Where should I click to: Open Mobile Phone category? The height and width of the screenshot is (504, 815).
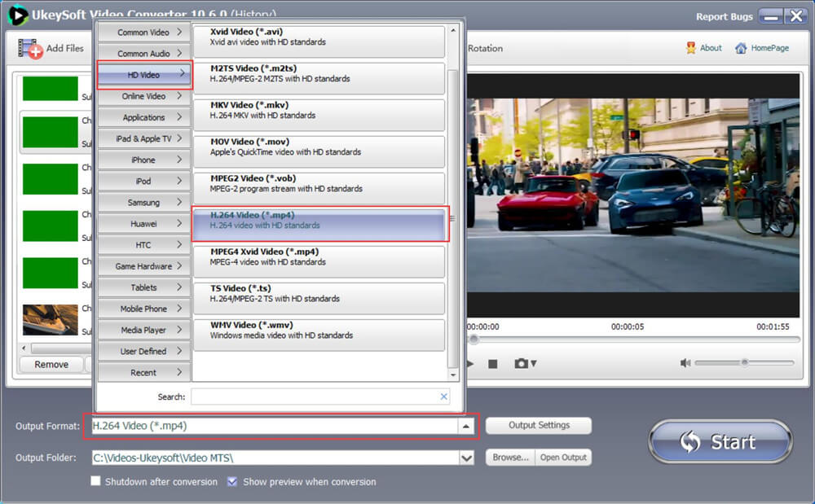pos(143,309)
